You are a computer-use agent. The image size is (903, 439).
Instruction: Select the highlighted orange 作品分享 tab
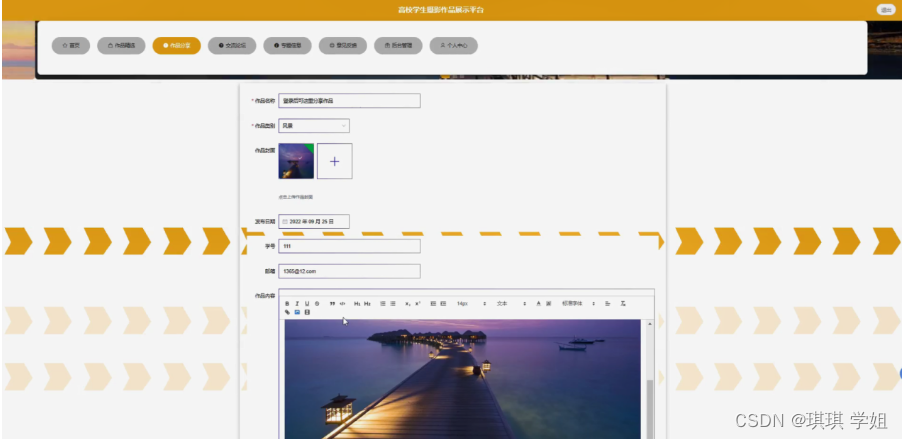[176, 46]
